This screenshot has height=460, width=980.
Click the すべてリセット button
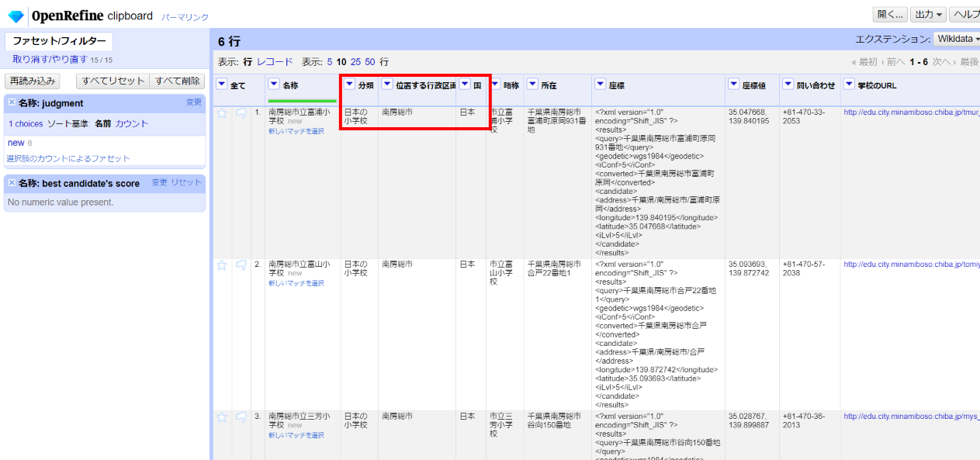tap(113, 81)
